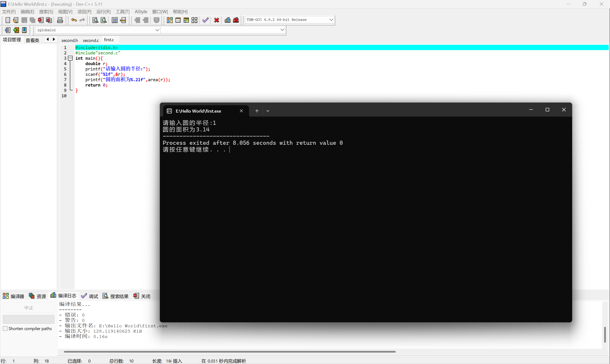Open profiling analysis bar-chart icon
The width and height of the screenshot is (610, 364).
[x=227, y=20]
